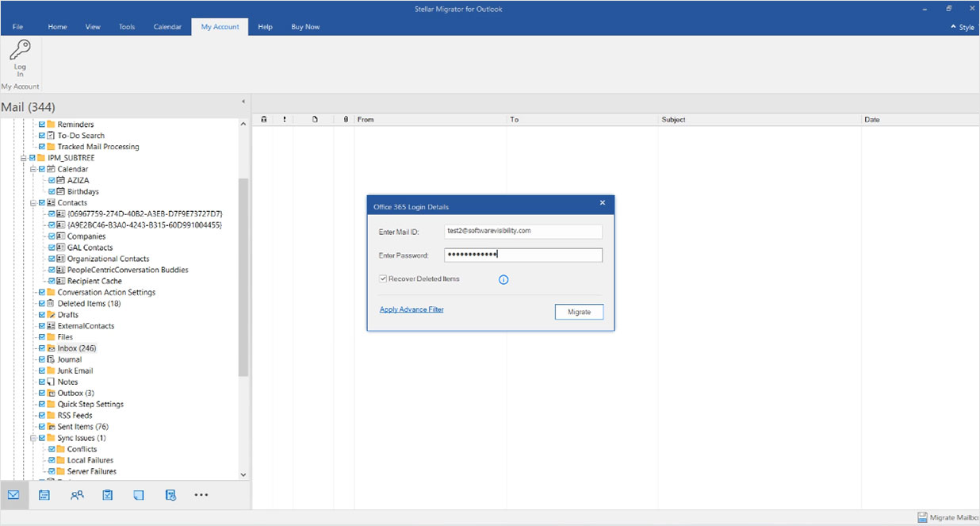980x526 pixels.
Task: Collapse the IPM_SUBTREE node
Action: click(23, 157)
